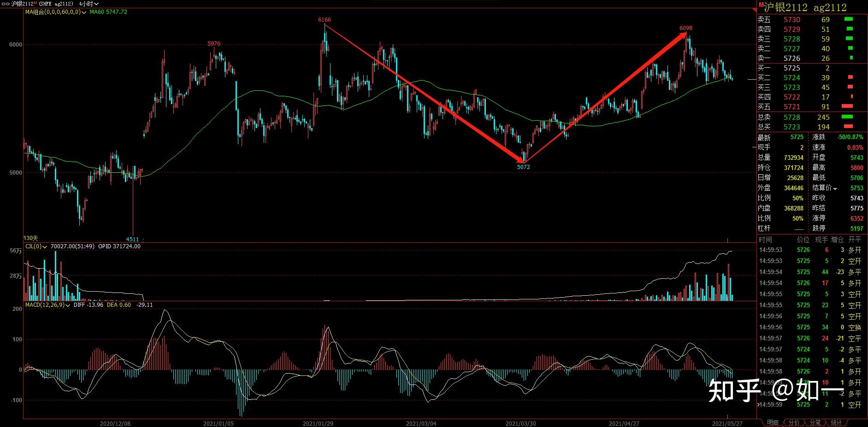The height and width of the screenshot is (427, 868).
Task: Click the 开平 column header in trade list
Action: coord(854,240)
